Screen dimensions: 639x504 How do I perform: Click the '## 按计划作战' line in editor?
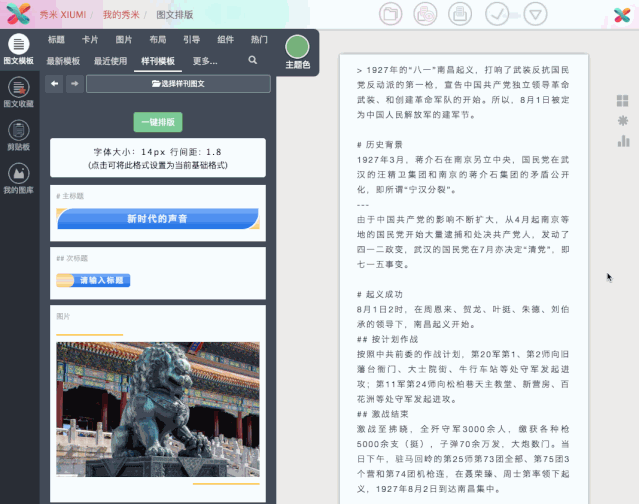coord(387,339)
